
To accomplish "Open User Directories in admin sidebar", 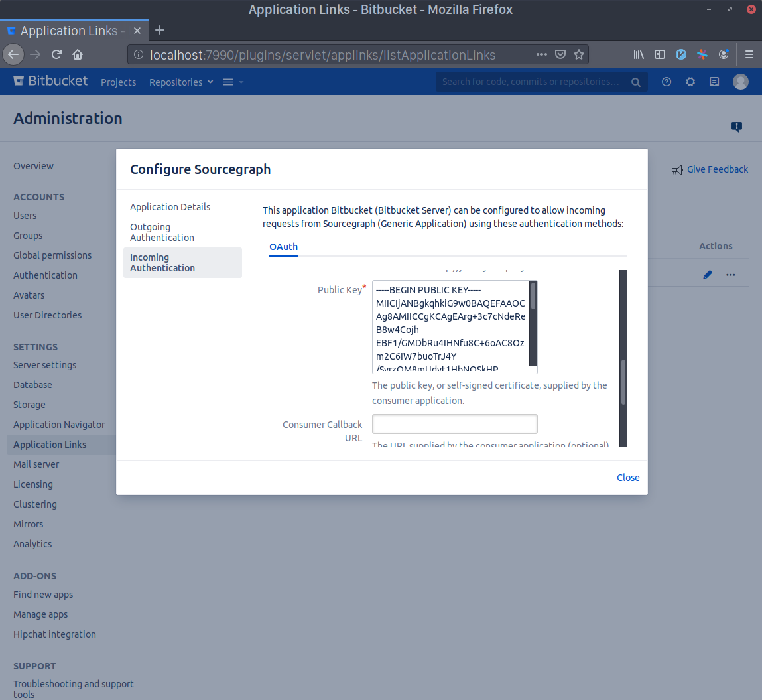I will (x=48, y=315).
